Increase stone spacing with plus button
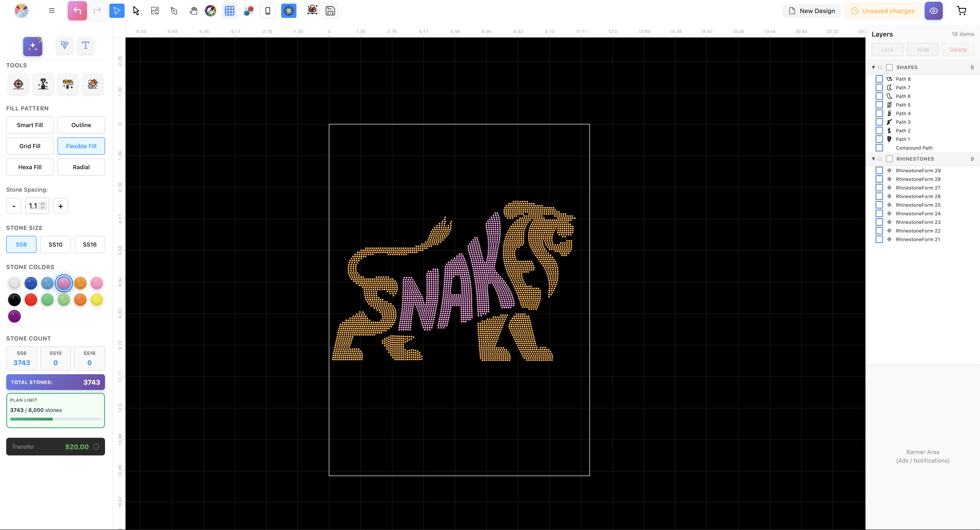 point(60,206)
